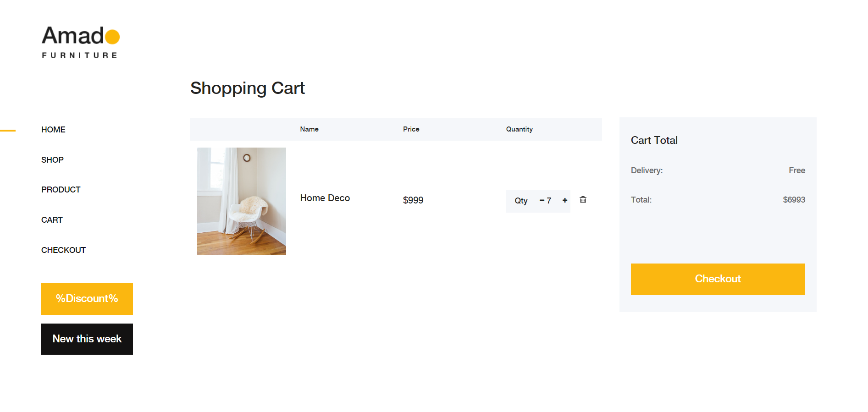Select CART in the sidebar menu
The image size is (868, 412).
coord(52,220)
